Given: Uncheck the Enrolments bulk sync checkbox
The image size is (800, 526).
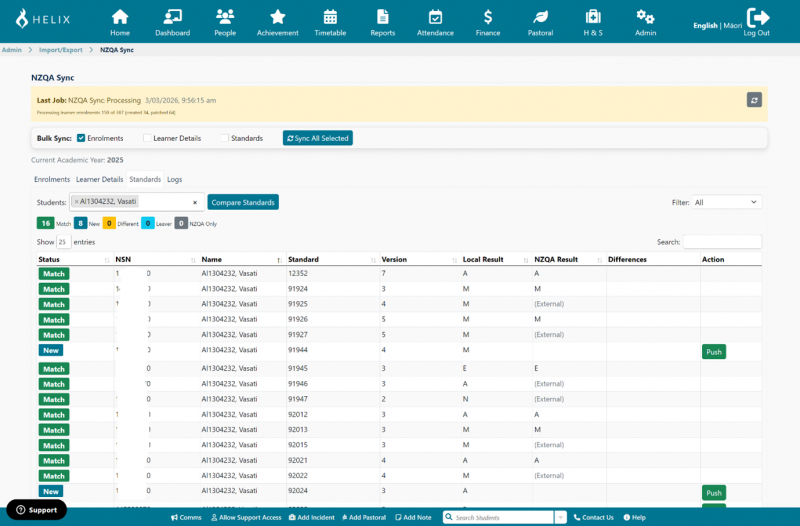Looking at the screenshot, I should (81, 138).
